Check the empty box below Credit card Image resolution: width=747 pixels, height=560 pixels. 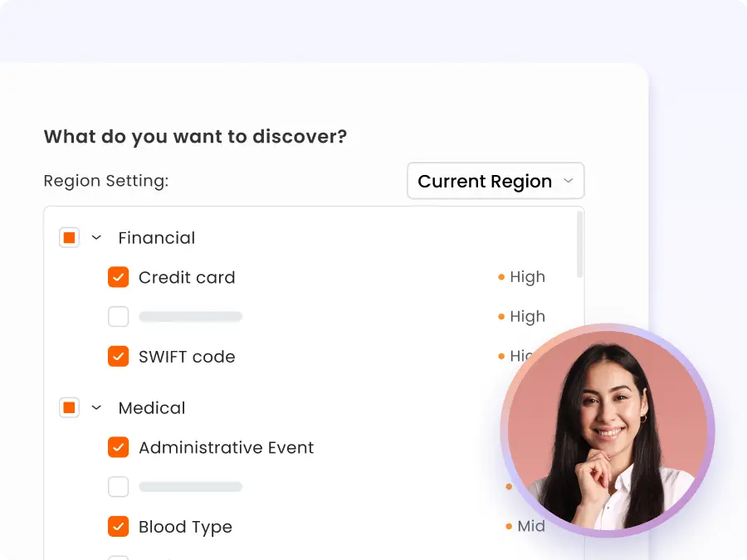pyautogui.click(x=118, y=317)
